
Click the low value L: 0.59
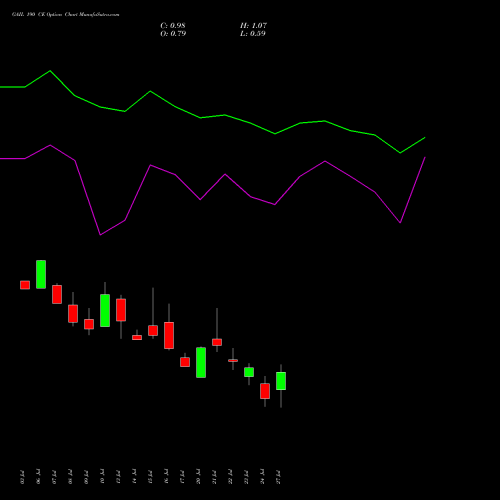click(x=253, y=33)
